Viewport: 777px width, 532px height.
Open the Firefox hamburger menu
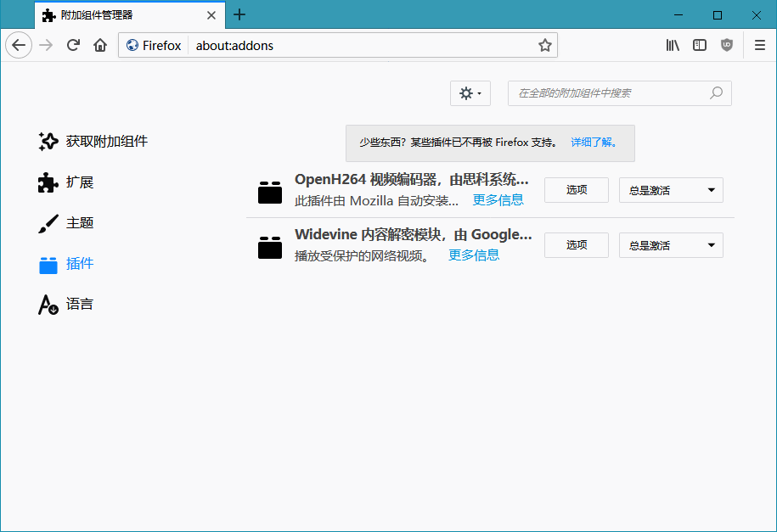pos(759,45)
